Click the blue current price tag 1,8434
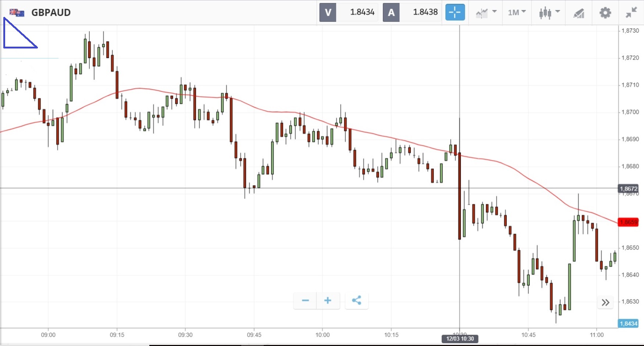The height and width of the screenshot is (346, 644). coord(628,324)
